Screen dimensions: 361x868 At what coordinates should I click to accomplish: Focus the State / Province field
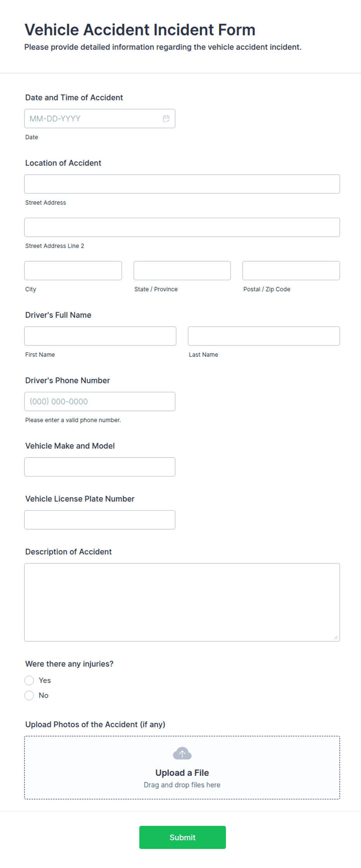click(182, 270)
